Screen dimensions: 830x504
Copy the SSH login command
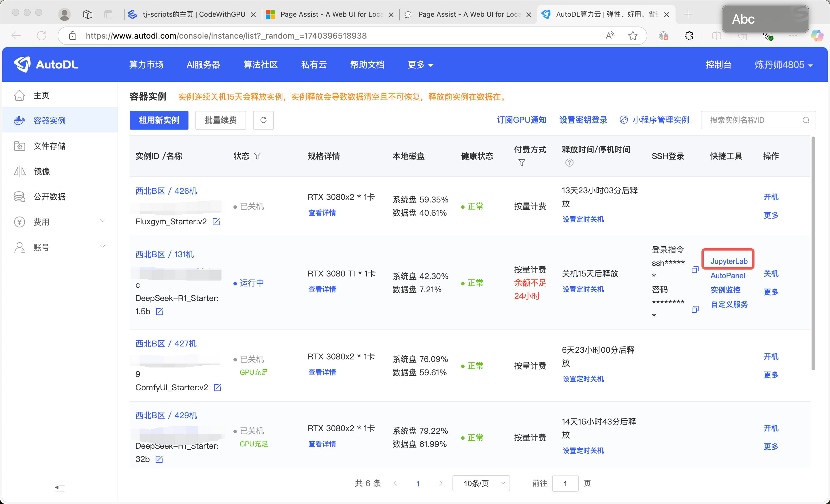click(x=695, y=270)
